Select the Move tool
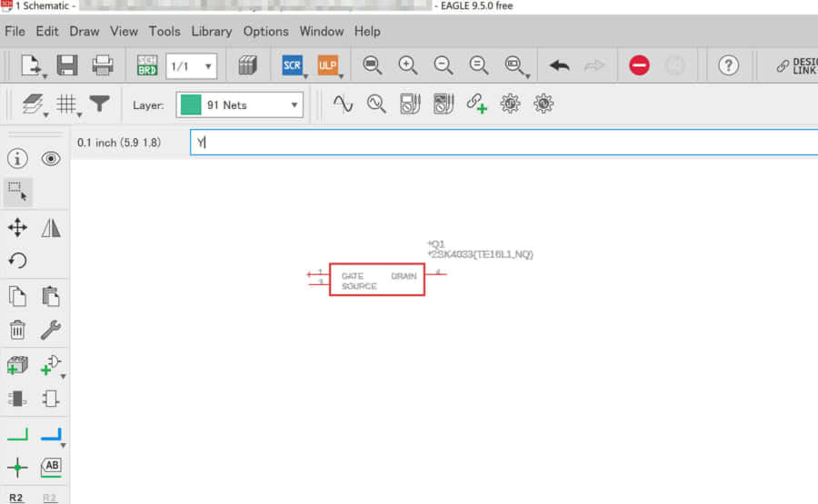This screenshot has height=504, width=818. (x=17, y=228)
